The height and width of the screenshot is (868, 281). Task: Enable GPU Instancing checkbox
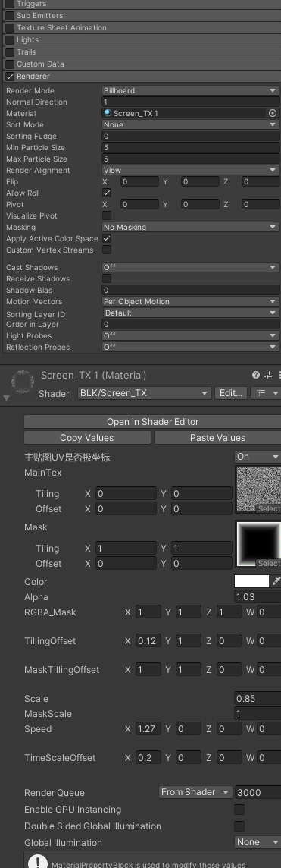(x=239, y=810)
